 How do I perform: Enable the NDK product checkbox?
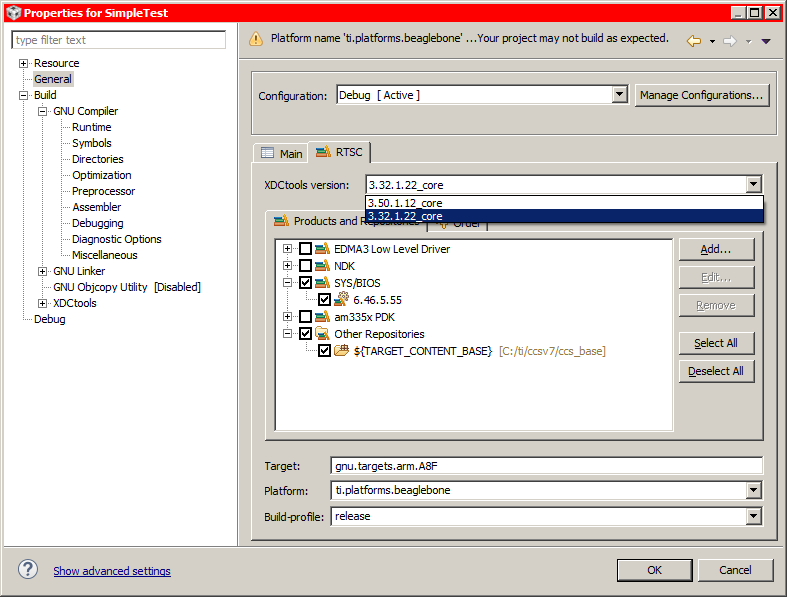pyautogui.click(x=305, y=266)
